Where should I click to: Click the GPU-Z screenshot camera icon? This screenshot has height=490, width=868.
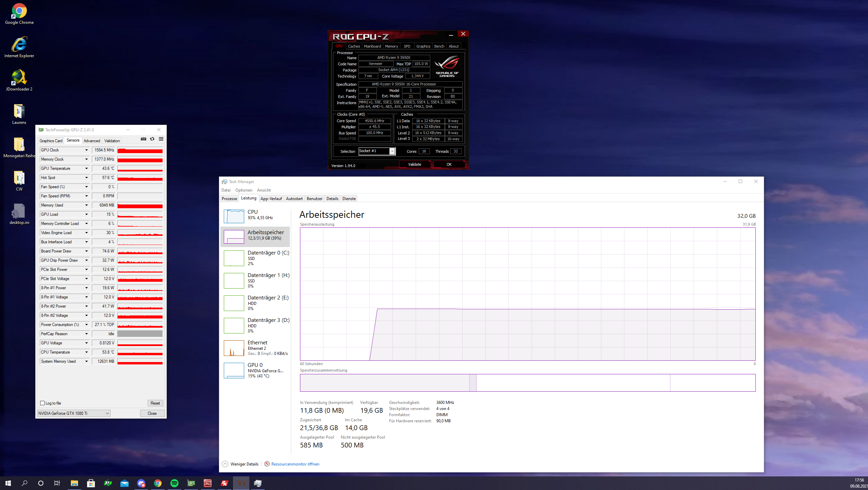coord(144,139)
